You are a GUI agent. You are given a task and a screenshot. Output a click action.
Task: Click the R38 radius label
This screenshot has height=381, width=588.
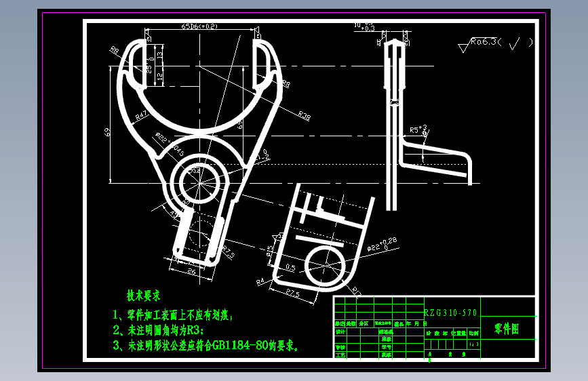pos(304,115)
